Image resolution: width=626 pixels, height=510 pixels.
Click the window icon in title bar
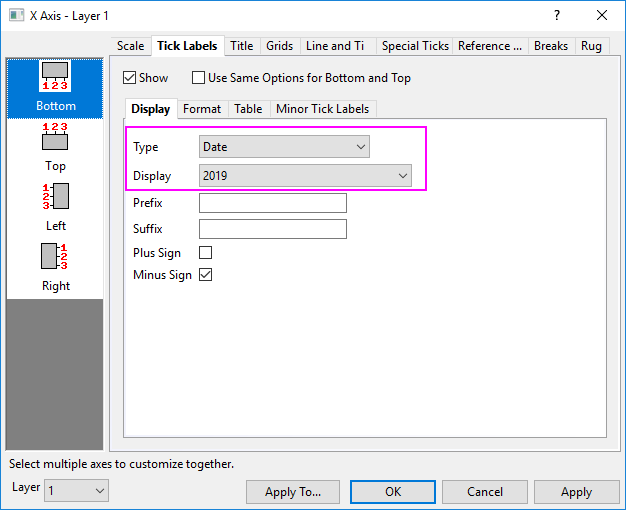coord(14,16)
